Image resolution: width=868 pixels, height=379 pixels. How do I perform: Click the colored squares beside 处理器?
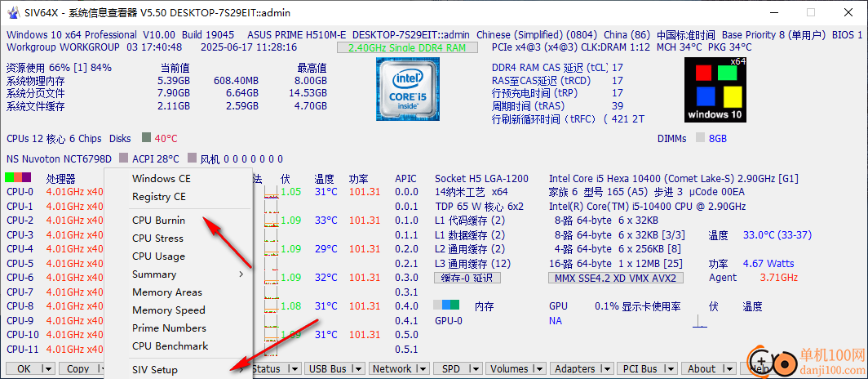click(18, 178)
